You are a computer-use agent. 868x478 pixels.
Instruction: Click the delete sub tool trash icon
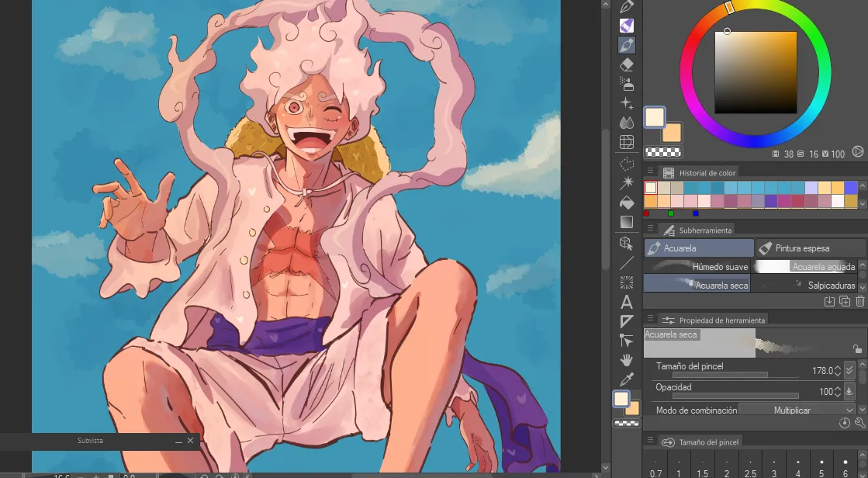pos(859,301)
